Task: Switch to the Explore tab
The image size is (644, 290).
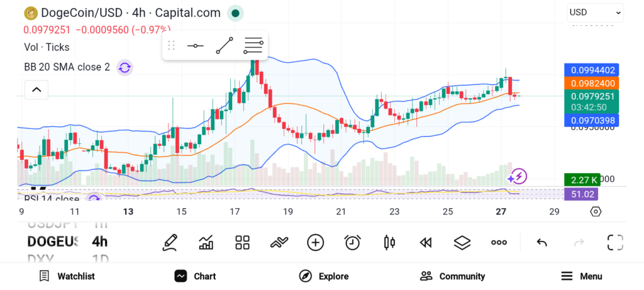Action: (x=324, y=276)
